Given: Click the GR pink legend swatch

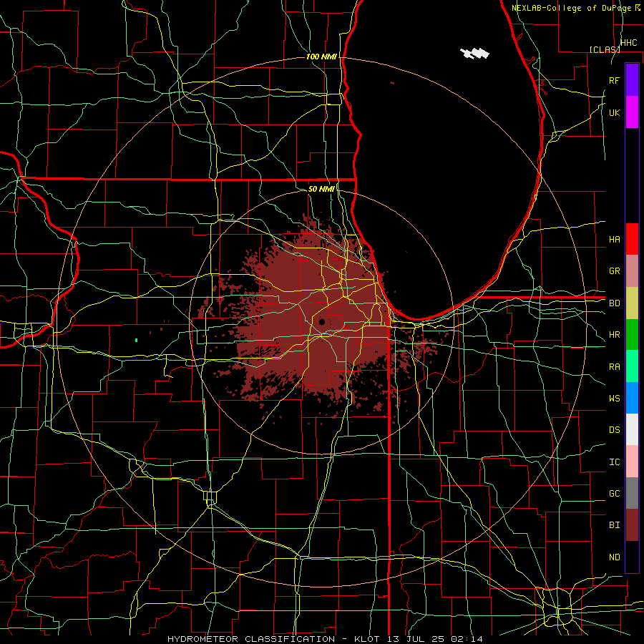Looking at the screenshot, I should pos(632,271).
